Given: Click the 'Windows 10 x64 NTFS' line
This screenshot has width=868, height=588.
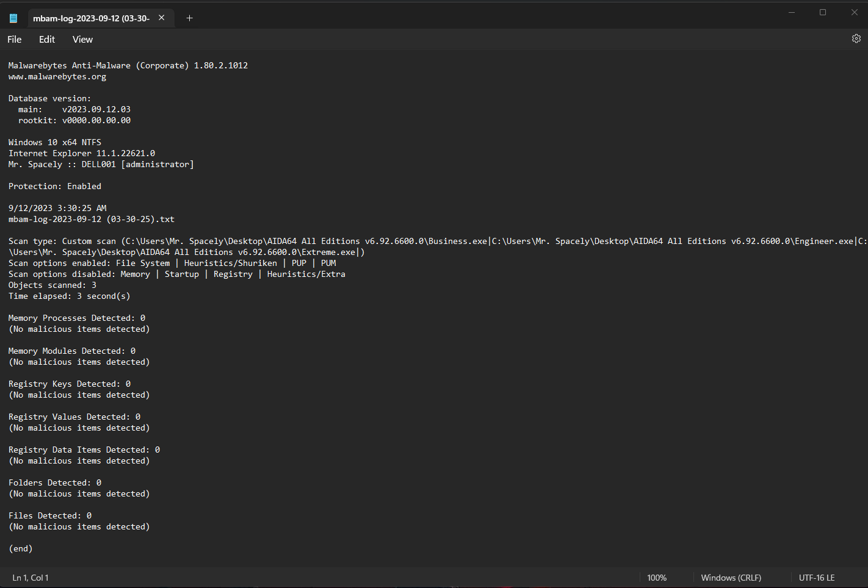Looking at the screenshot, I should click(x=55, y=142).
